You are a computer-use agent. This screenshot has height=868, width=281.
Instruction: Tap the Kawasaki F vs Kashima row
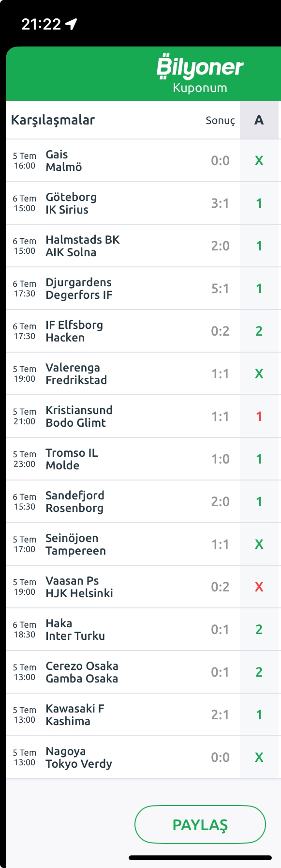pyautogui.click(x=143, y=715)
